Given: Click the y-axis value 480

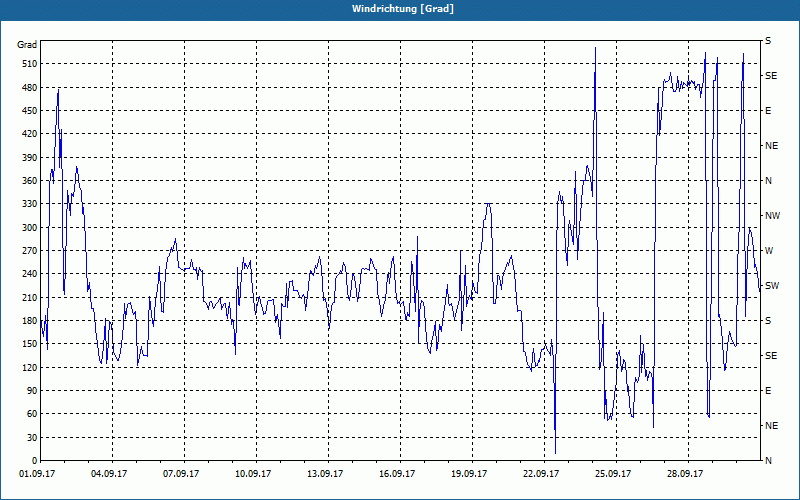Looking at the screenshot, I should (x=30, y=88).
